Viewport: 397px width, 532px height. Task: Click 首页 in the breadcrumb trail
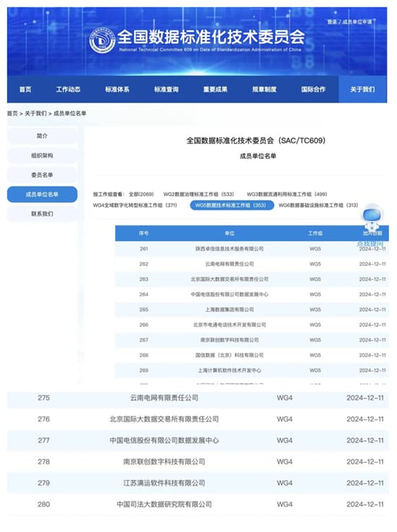[x=12, y=113]
